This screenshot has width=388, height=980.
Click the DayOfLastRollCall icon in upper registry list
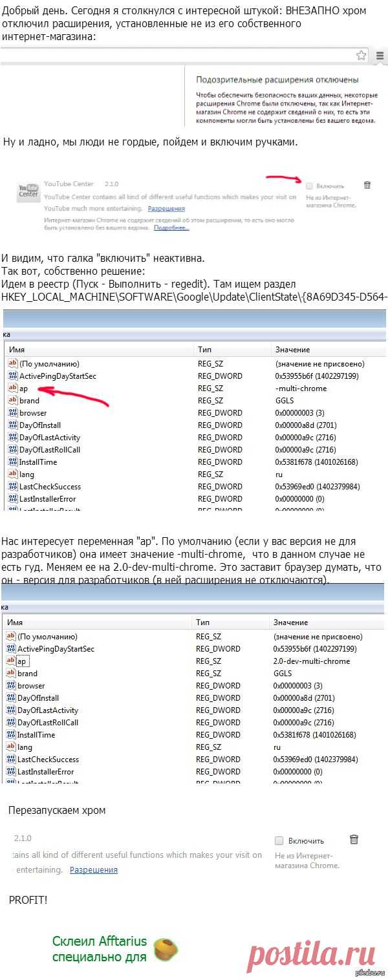[12, 449]
